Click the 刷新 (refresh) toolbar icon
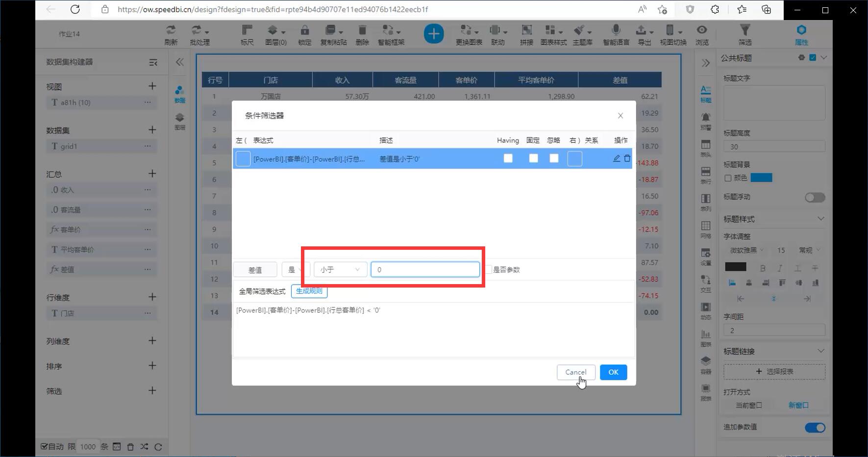This screenshot has height=457, width=868. tap(171, 34)
